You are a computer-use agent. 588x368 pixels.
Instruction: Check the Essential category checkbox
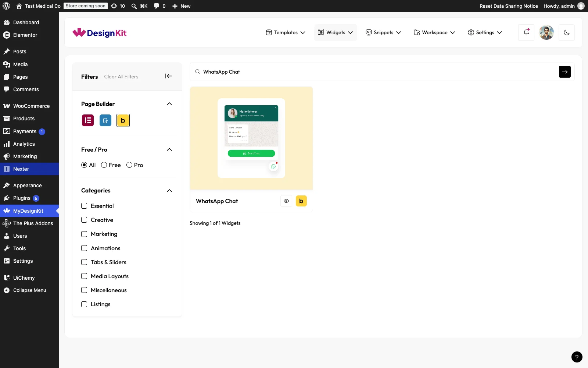click(x=84, y=206)
